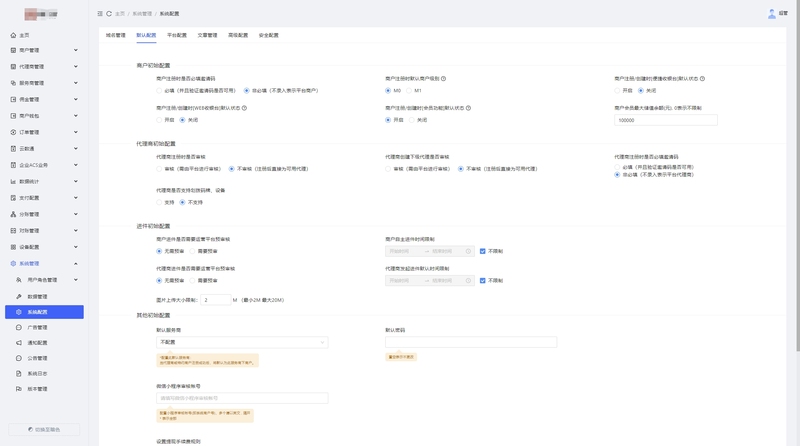Toggle the sidebar collapse icon in header
The image size is (800, 446).
[100, 14]
